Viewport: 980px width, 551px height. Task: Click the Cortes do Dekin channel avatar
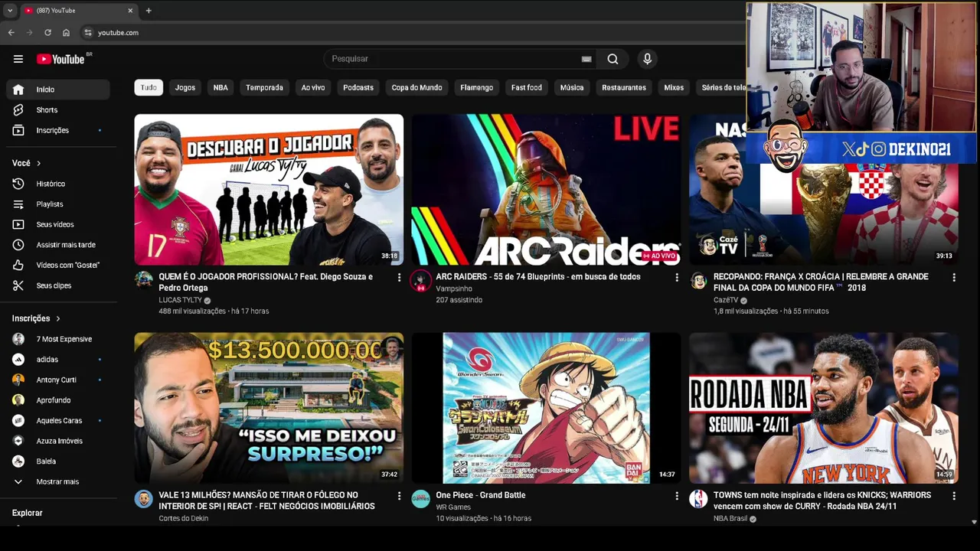pyautogui.click(x=144, y=499)
